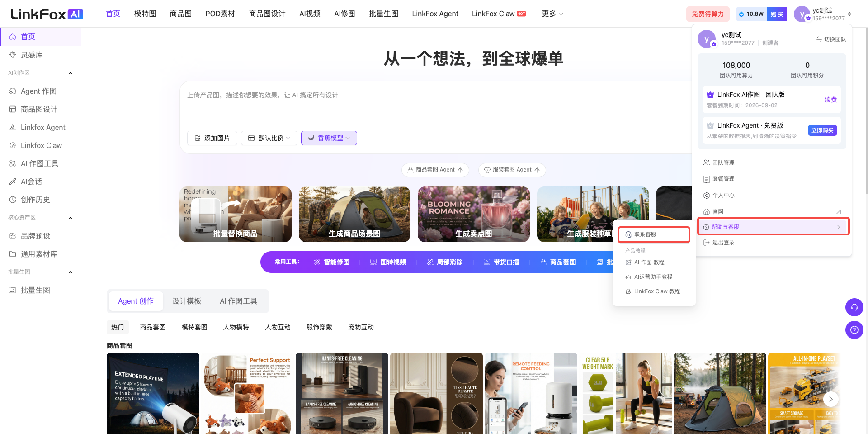This screenshot has width=868, height=434.
Task: Click the 通用素材库 folder icon in sidebar
Action: tap(13, 254)
